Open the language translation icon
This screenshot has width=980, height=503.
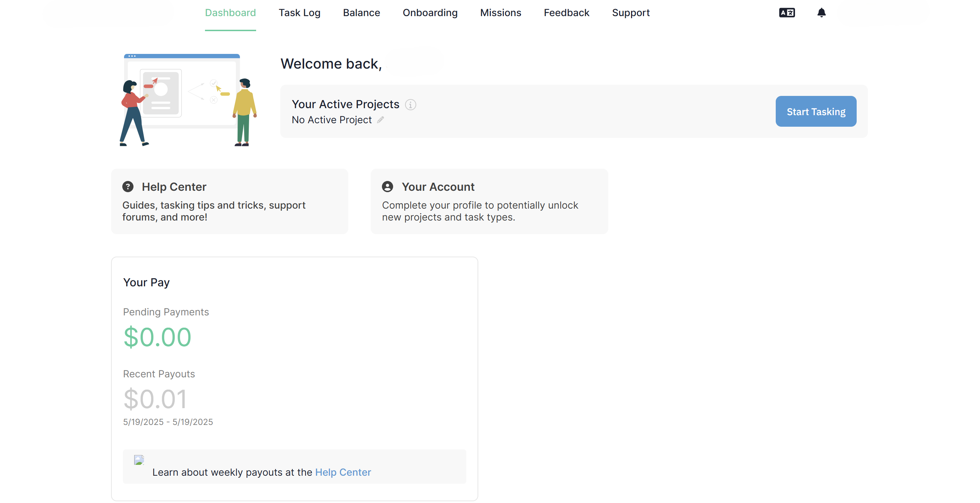787,13
